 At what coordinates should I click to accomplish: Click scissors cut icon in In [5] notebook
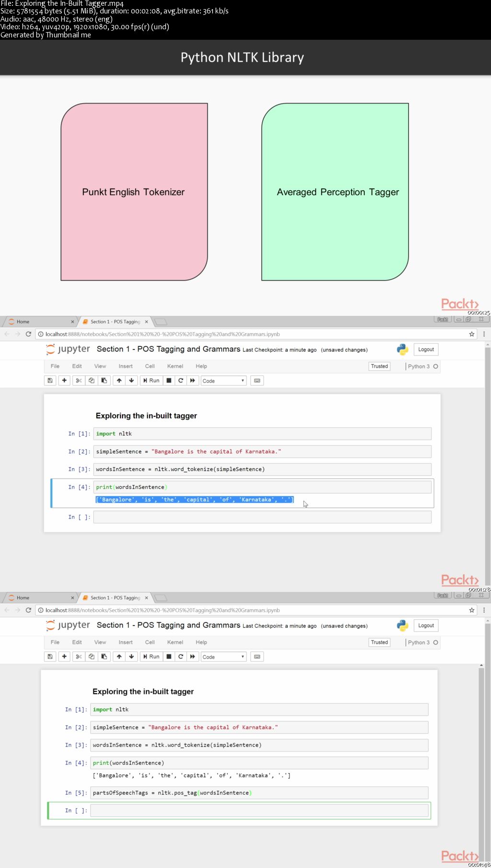(x=79, y=657)
